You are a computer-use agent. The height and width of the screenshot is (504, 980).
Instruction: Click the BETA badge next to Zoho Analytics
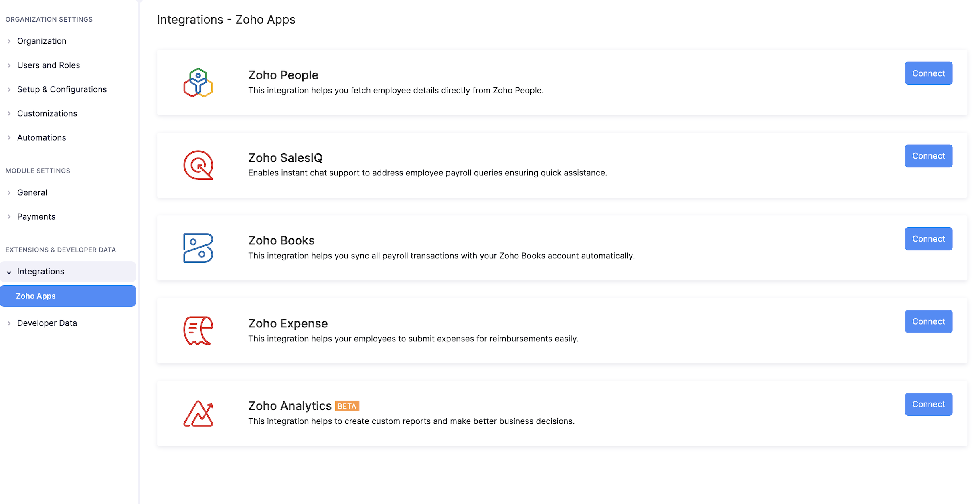346,406
